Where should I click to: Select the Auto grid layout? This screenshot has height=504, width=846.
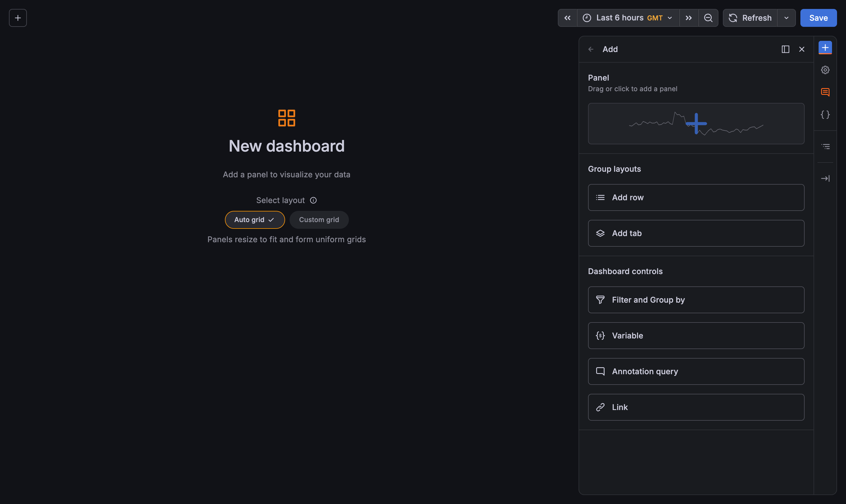[255, 220]
